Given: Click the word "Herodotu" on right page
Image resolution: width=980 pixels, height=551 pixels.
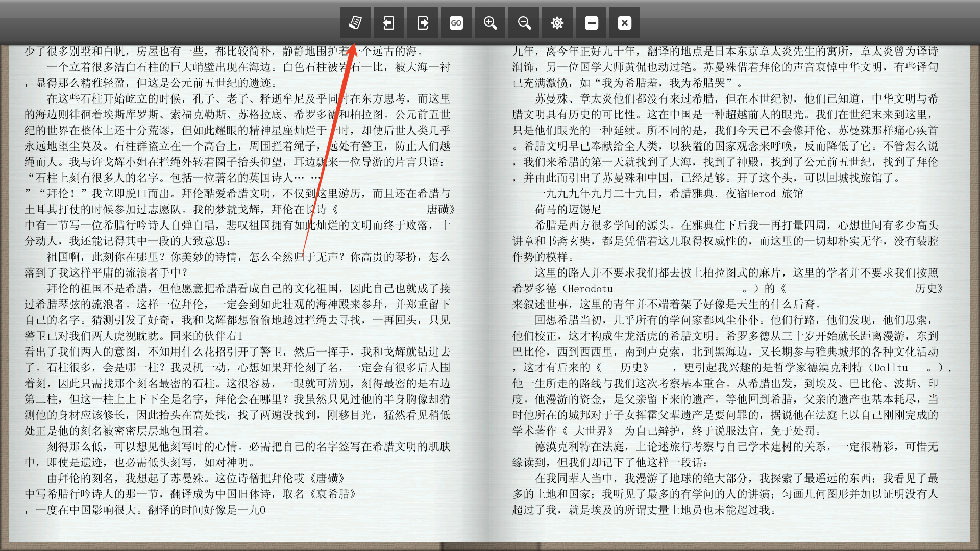Looking at the screenshot, I should (590, 288).
